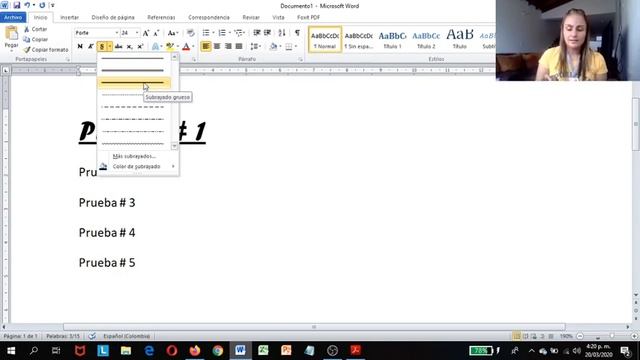Apply the yellow text highlight color

170,47
